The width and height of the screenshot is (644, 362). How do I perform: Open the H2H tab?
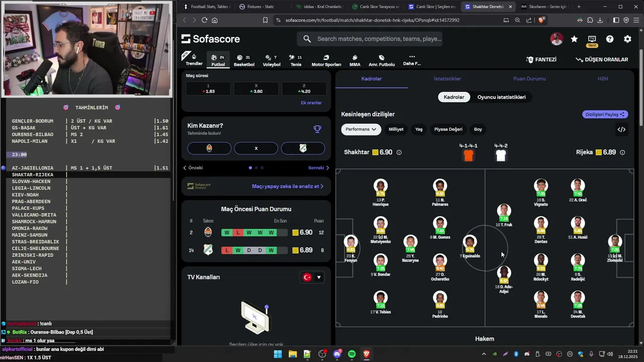[x=603, y=79]
